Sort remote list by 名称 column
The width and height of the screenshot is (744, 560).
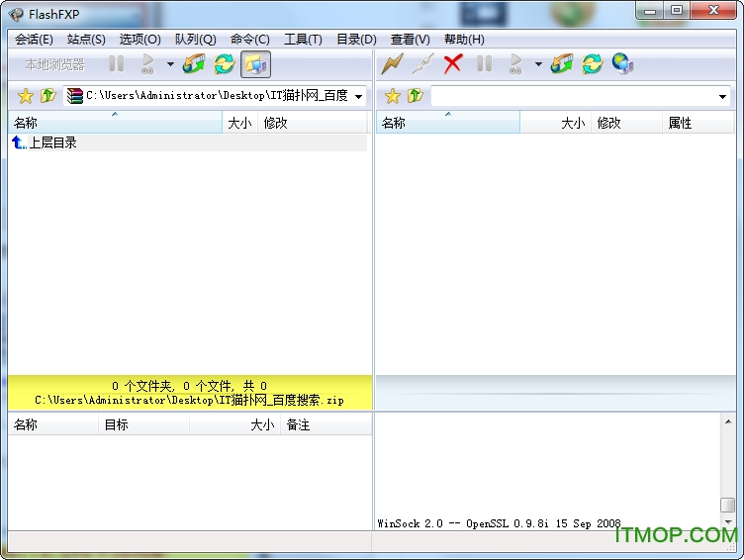pyautogui.click(x=448, y=123)
